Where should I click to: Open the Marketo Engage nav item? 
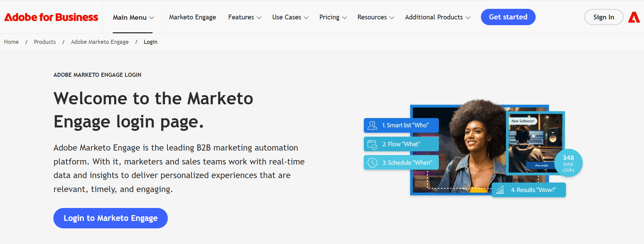tap(193, 17)
